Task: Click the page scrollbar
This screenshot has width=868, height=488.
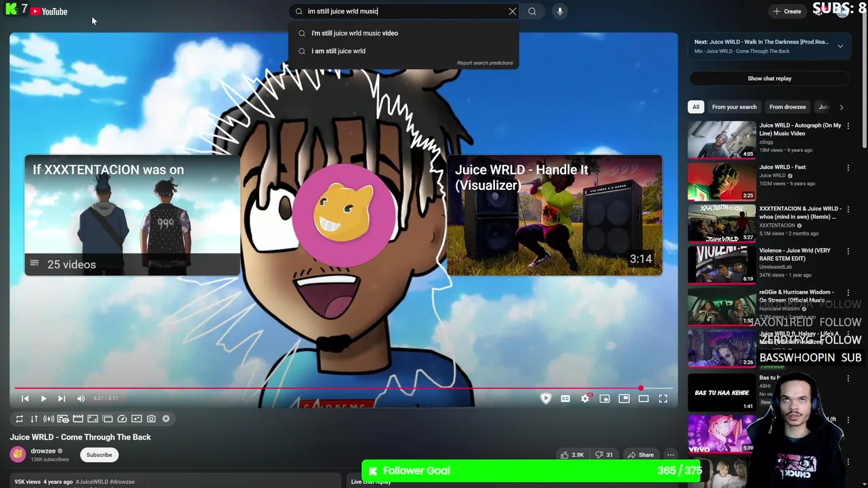Action: [865, 81]
